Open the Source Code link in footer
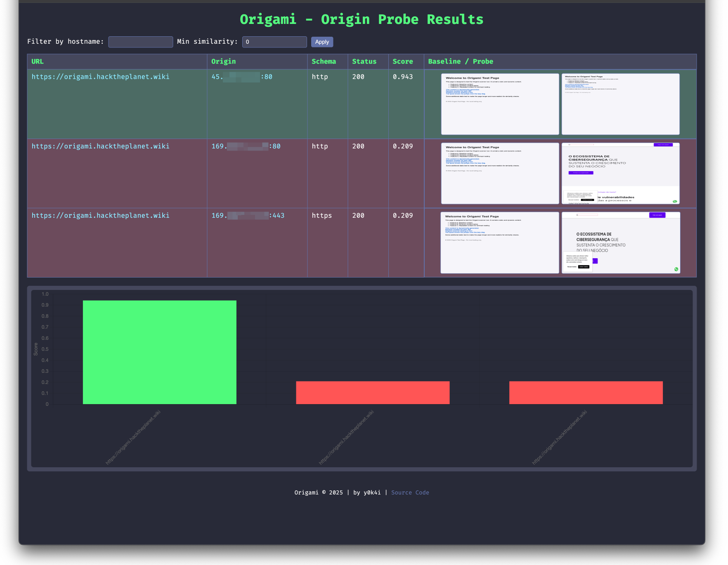728x565 pixels. pos(410,492)
